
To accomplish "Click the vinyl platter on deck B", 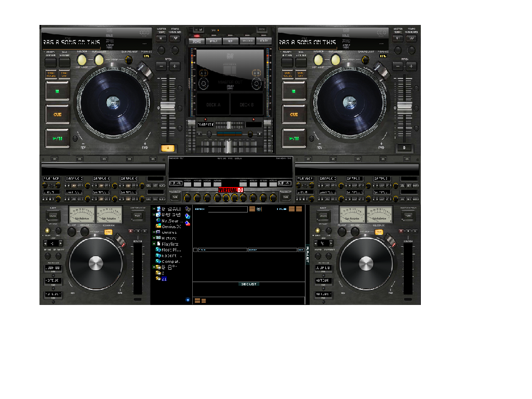I will [x=350, y=103].
